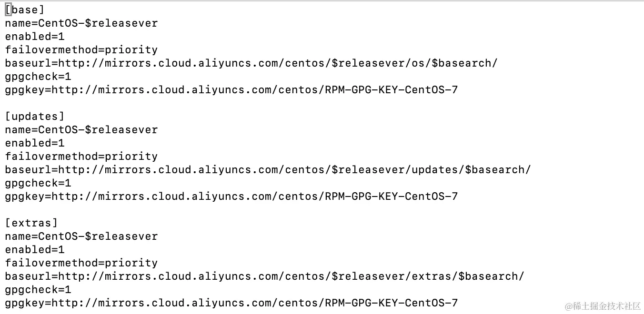Place cursor on gpgcheck=1 under [extras]
Image resolution: width=644 pixels, height=314 pixels.
(x=38, y=290)
